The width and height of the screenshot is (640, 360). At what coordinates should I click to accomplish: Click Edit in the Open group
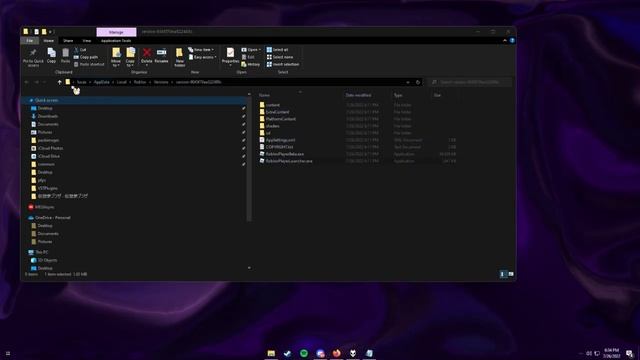(x=248, y=57)
